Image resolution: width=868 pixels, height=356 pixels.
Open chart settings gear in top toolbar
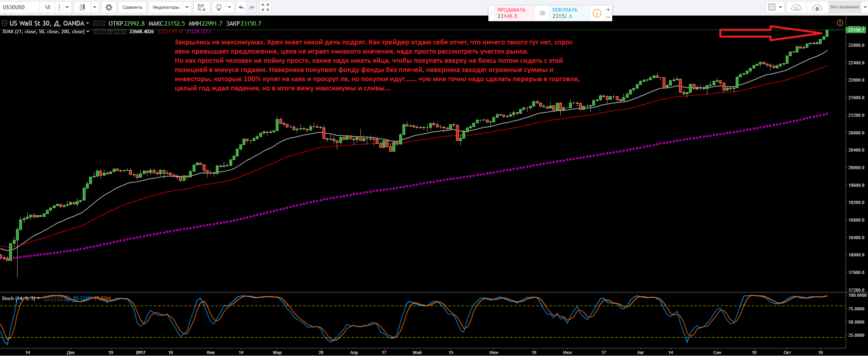[x=109, y=7]
